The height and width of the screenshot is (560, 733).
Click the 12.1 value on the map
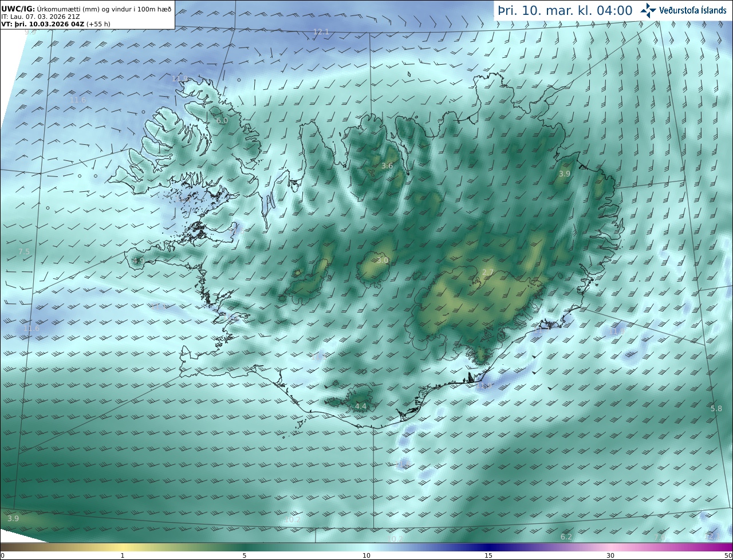pos(321,32)
